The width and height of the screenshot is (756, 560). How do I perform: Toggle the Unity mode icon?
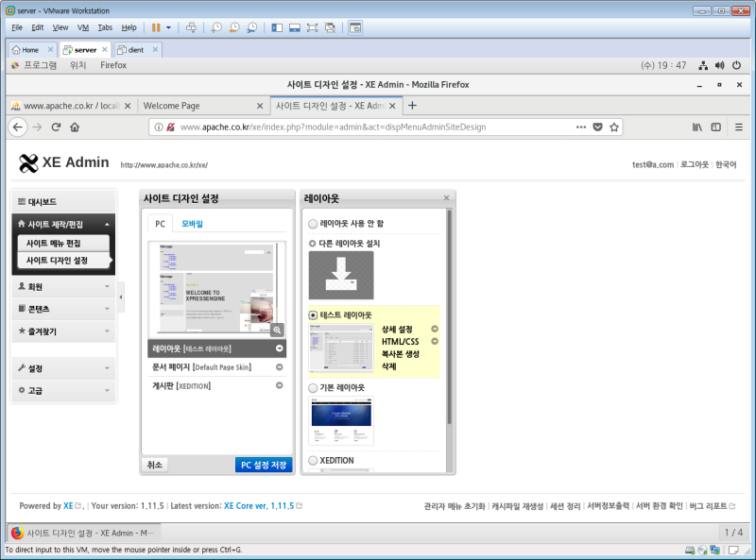point(330,28)
